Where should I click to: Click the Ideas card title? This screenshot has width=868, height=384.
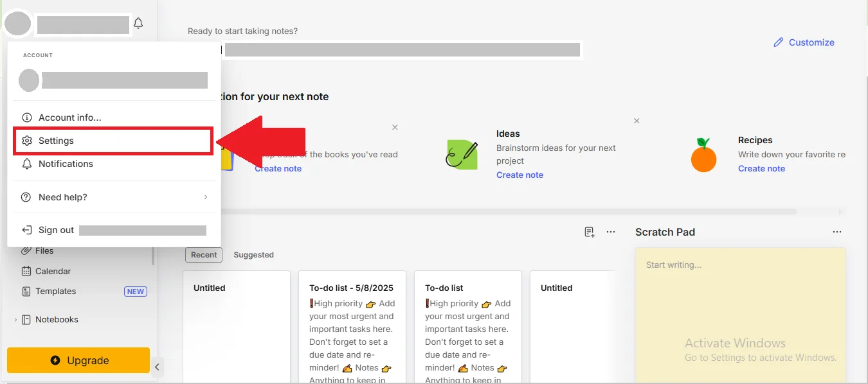tap(508, 134)
